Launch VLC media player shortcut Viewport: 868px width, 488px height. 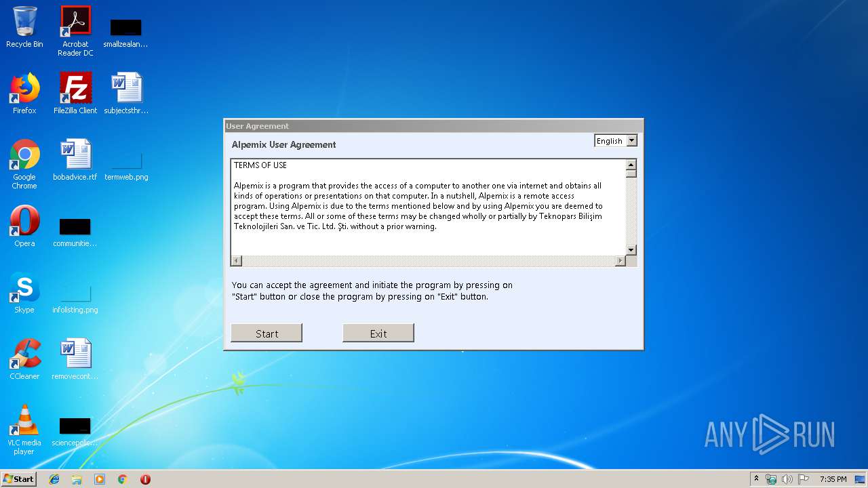tap(24, 430)
